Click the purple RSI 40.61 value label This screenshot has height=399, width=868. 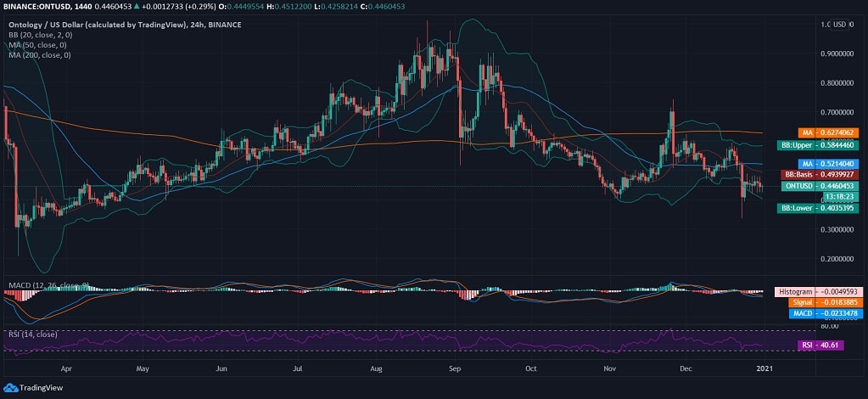pos(821,346)
